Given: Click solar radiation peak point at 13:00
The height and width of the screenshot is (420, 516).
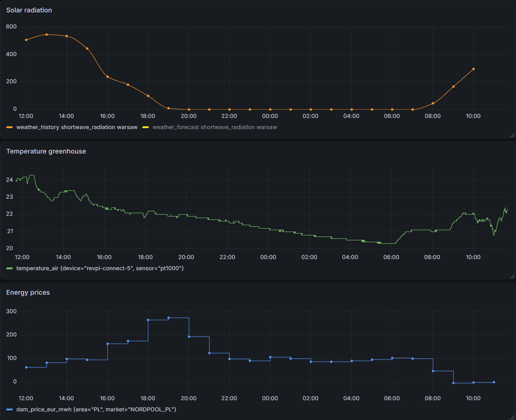Looking at the screenshot, I should click(47, 35).
